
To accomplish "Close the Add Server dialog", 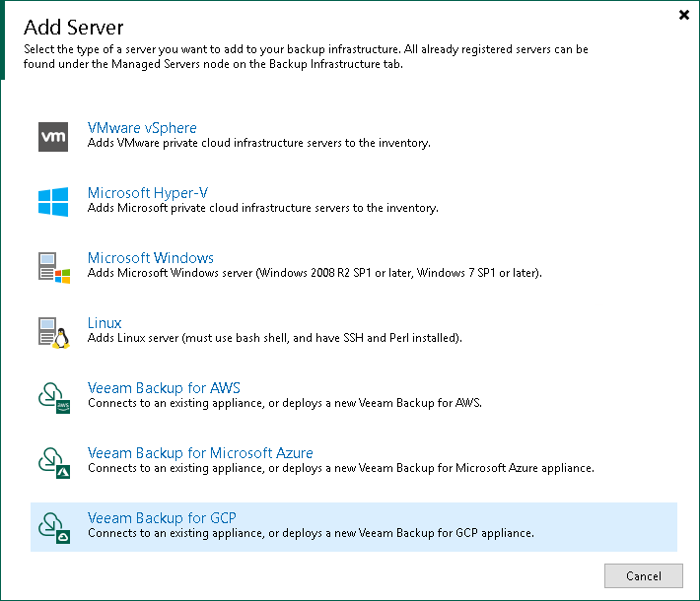I will [x=684, y=15].
